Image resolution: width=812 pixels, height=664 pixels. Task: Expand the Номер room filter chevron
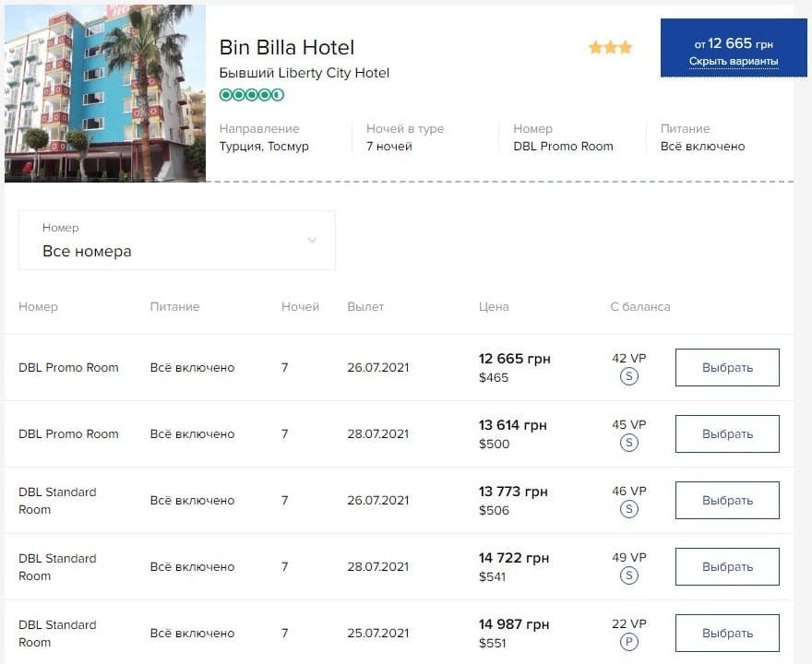click(x=312, y=240)
